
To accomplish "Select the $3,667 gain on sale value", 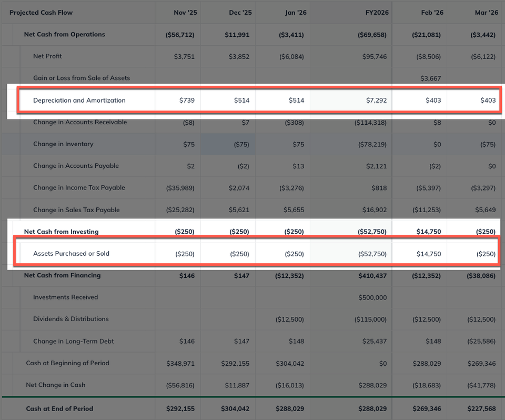I will [x=431, y=78].
